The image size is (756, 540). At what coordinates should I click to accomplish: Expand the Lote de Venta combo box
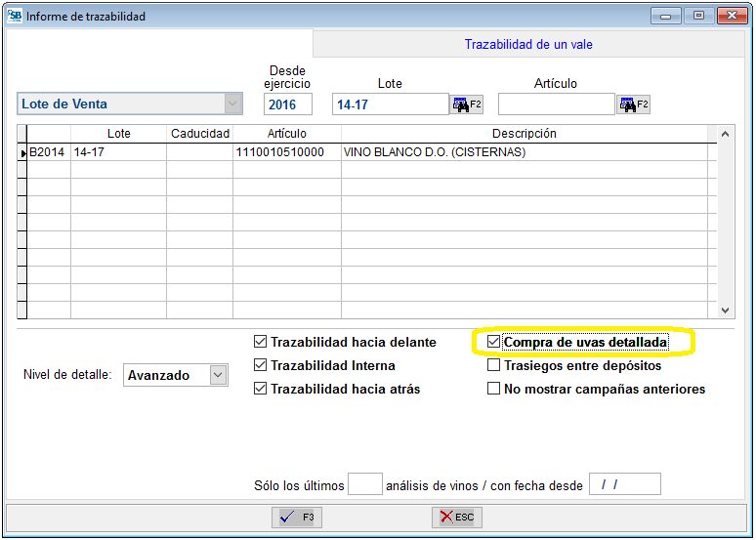(x=232, y=104)
